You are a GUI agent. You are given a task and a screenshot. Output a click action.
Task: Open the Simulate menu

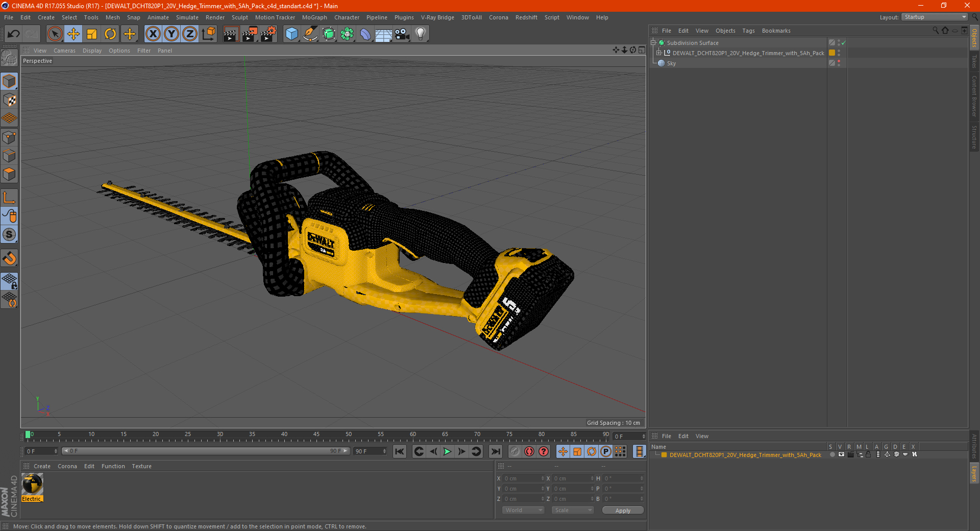(x=187, y=17)
